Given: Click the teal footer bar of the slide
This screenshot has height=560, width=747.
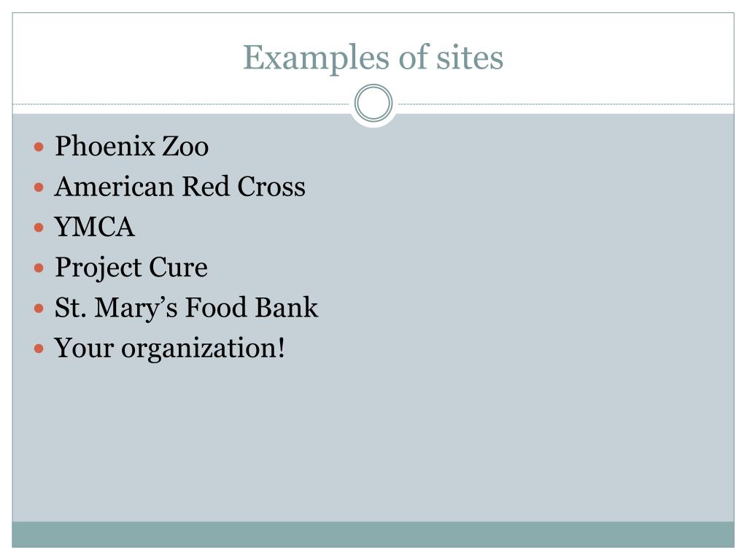Looking at the screenshot, I should (373, 534).
